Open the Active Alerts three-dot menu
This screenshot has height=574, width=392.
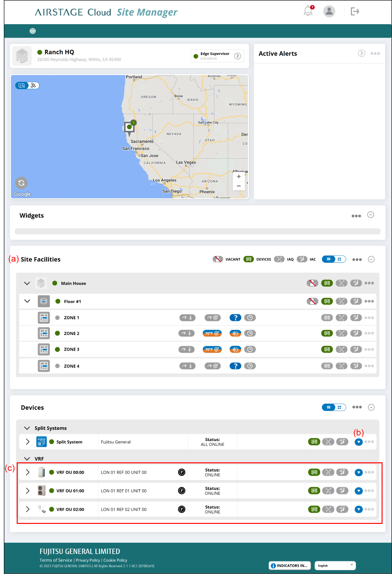click(x=375, y=54)
